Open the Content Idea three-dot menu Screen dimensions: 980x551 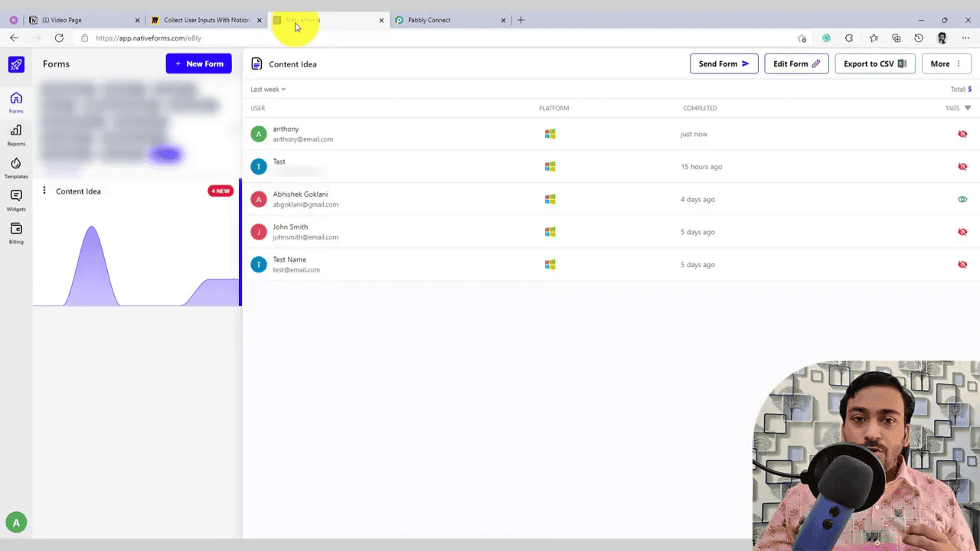tap(44, 191)
